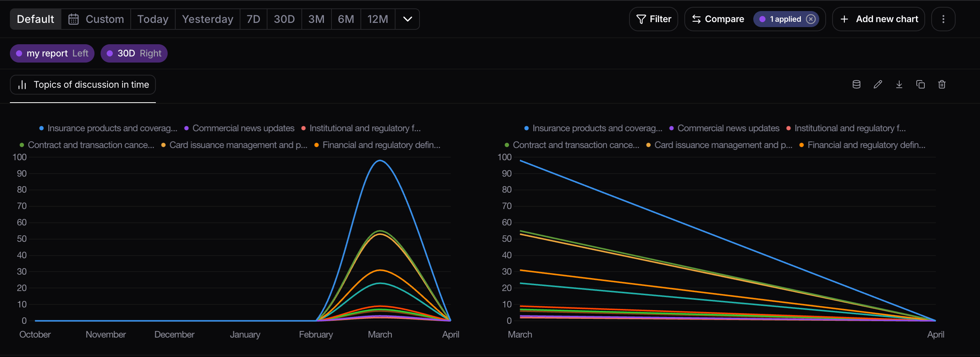Toggle Contract and transaction series in left legend

click(87, 145)
